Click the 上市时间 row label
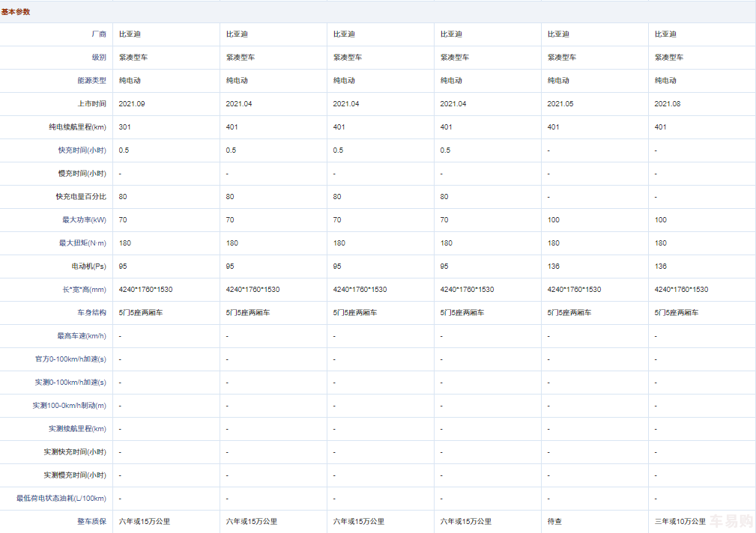 (91, 103)
